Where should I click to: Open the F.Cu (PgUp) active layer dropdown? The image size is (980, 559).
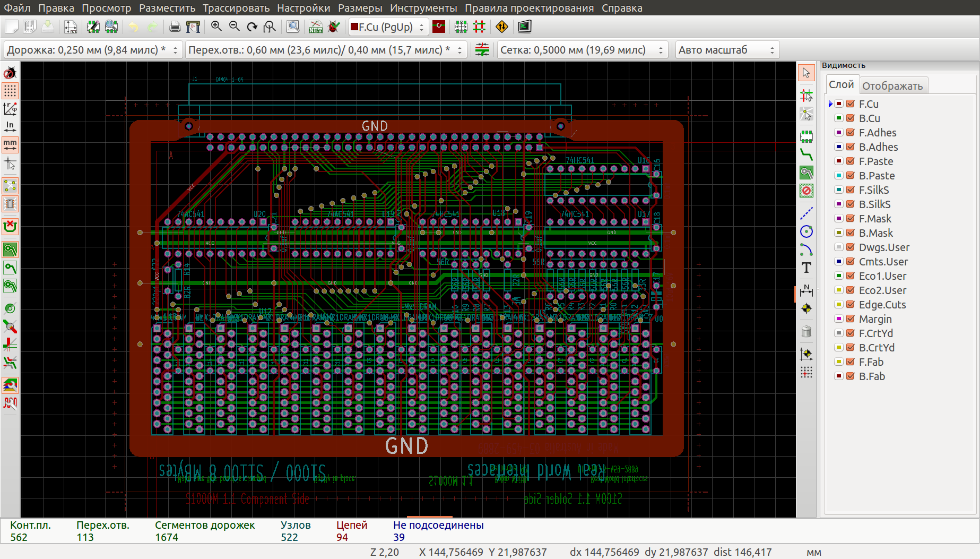click(388, 27)
